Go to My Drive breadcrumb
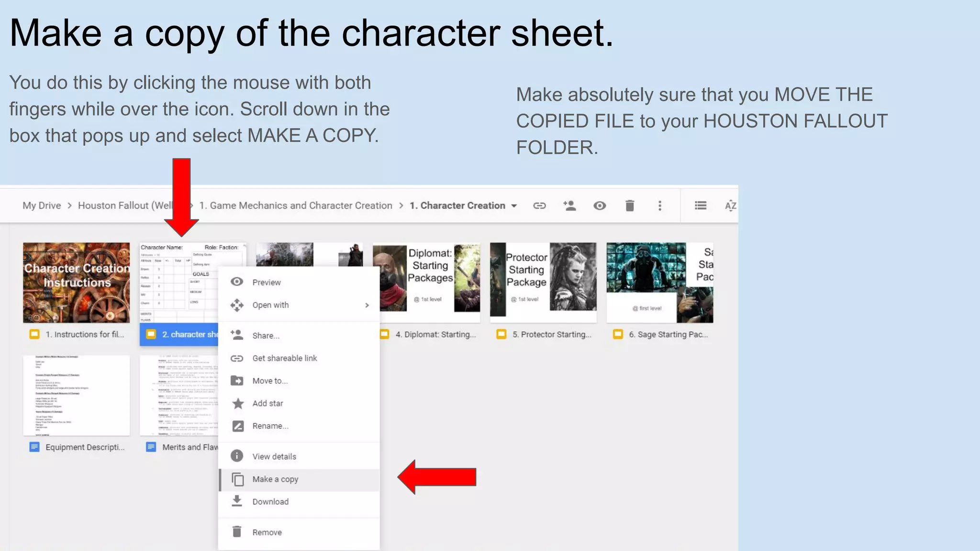The image size is (980, 551). 42,206
